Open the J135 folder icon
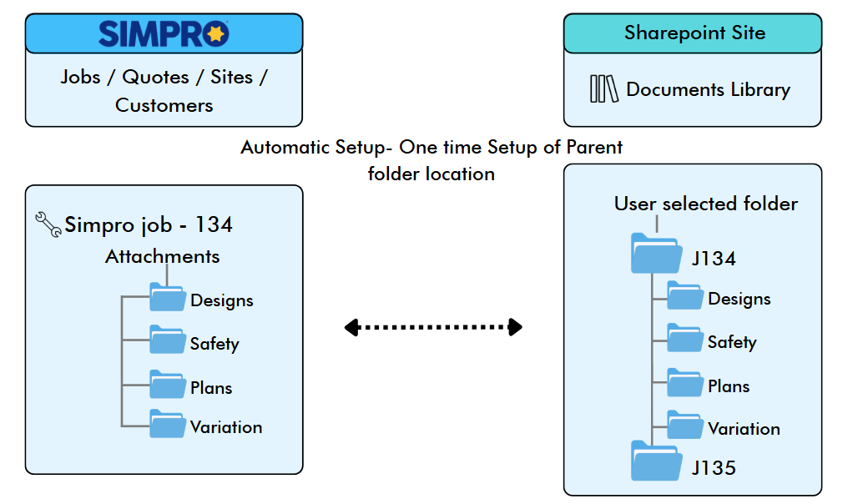This screenshot has width=858, height=504. [656, 461]
